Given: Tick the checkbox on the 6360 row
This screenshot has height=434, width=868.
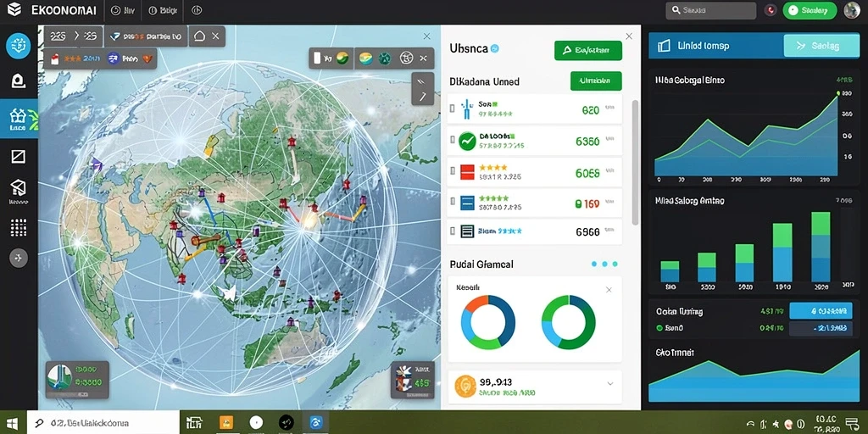Looking at the screenshot, I should coord(453,142).
